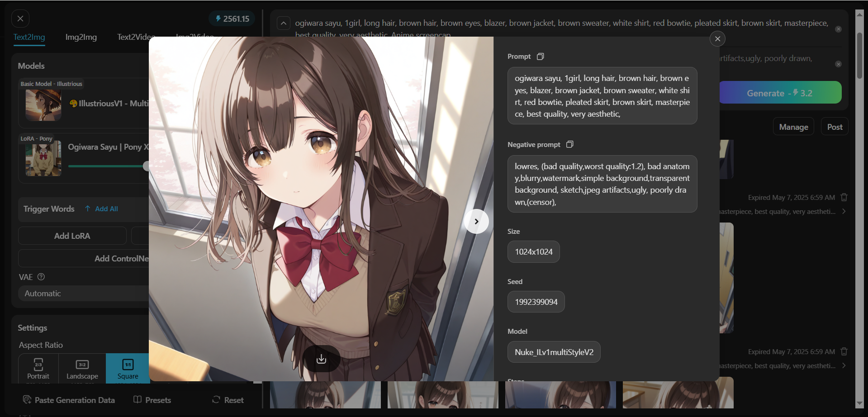Click Paste Generation Data
868x417 pixels.
(x=69, y=400)
